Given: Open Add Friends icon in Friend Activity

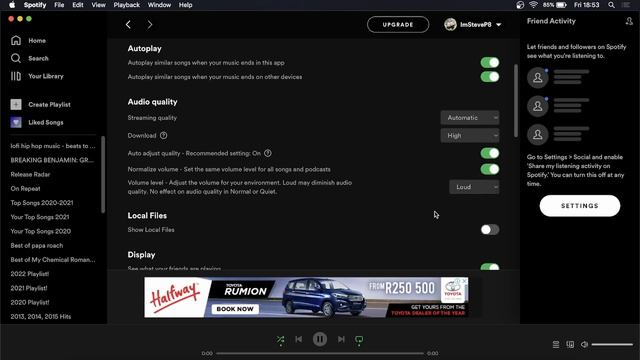Looking at the screenshot, I should tap(629, 21).
